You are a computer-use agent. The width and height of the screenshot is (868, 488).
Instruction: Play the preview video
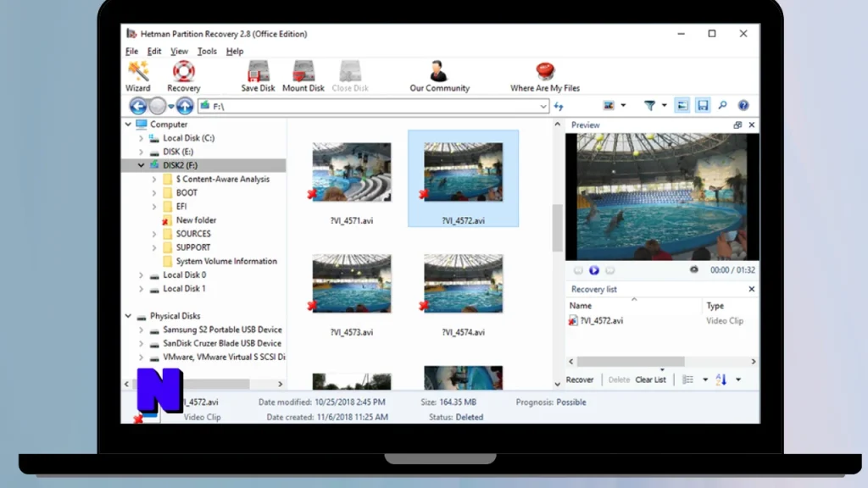[594, 270]
